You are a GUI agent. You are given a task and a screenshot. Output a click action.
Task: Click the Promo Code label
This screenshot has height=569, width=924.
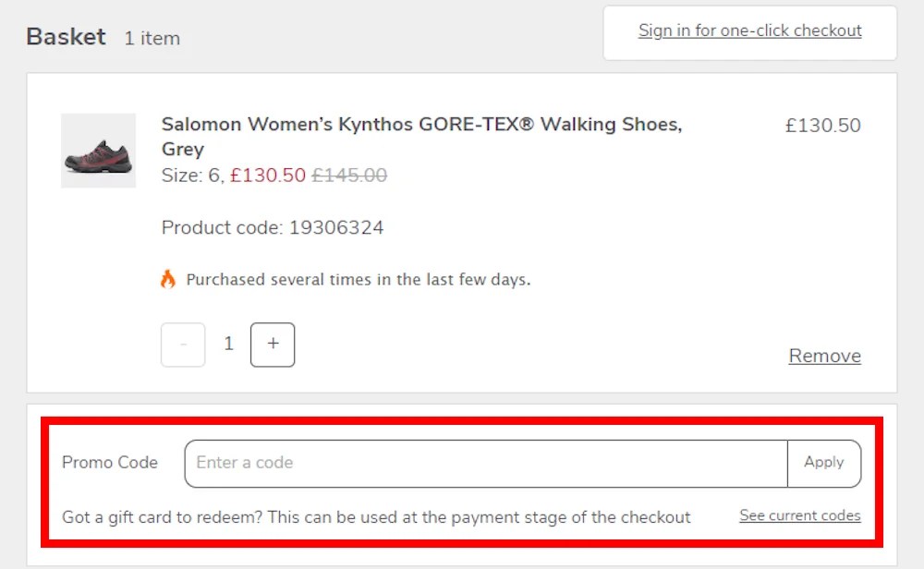pyautogui.click(x=109, y=463)
